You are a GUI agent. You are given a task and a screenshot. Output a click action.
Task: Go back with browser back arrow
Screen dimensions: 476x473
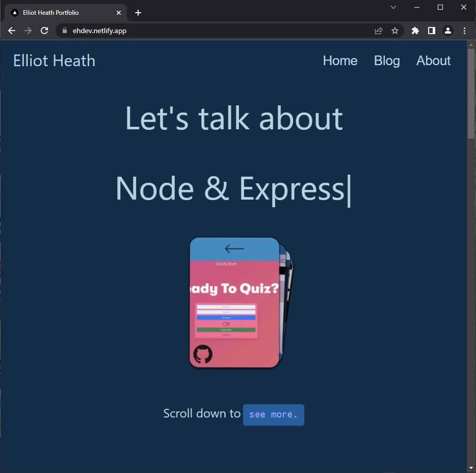pyautogui.click(x=12, y=31)
